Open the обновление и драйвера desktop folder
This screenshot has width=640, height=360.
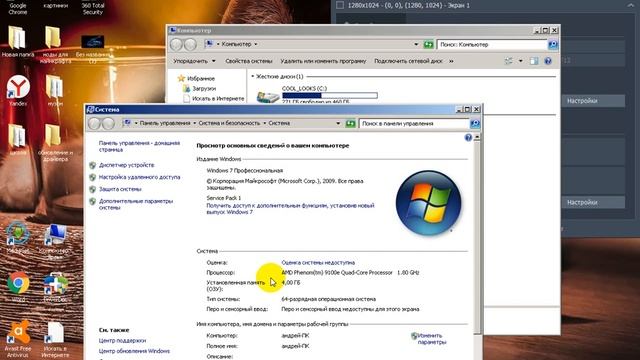(x=55, y=142)
